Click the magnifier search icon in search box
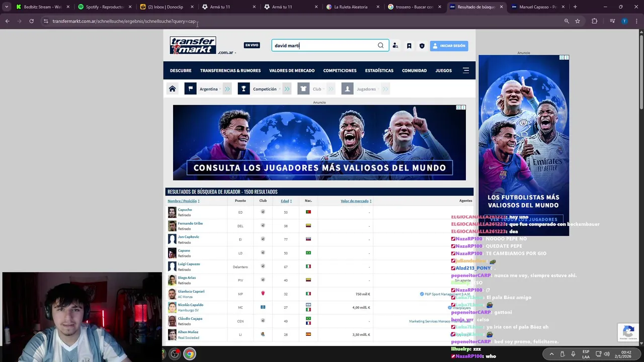 click(381, 46)
